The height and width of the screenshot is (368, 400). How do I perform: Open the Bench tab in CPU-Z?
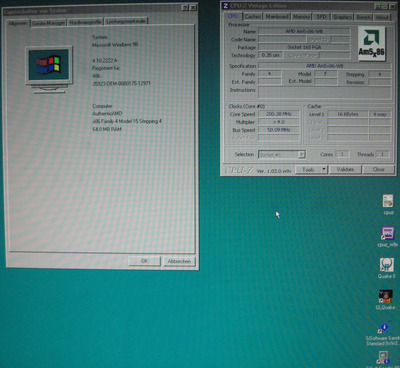[363, 17]
